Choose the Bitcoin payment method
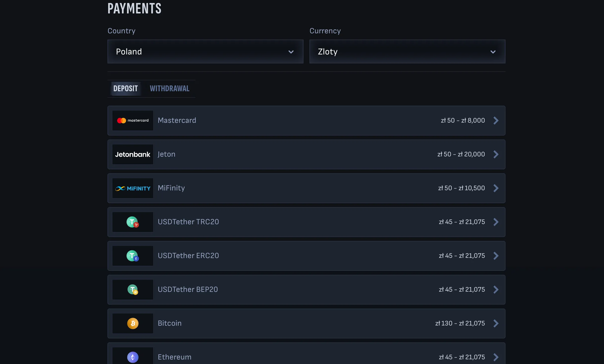The width and height of the screenshot is (604, 364). [306, 323]
